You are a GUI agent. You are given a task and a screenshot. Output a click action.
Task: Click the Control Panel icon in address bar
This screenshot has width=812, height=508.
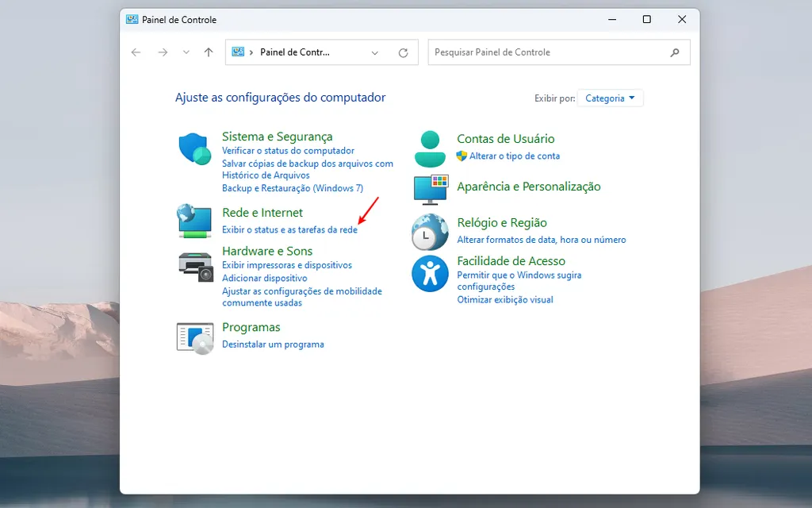pyautogui.click(x=239, y=52)
